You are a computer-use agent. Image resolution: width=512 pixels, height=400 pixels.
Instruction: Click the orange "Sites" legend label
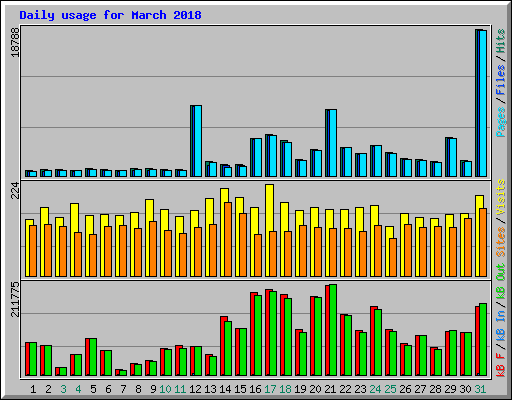[501, 242]
